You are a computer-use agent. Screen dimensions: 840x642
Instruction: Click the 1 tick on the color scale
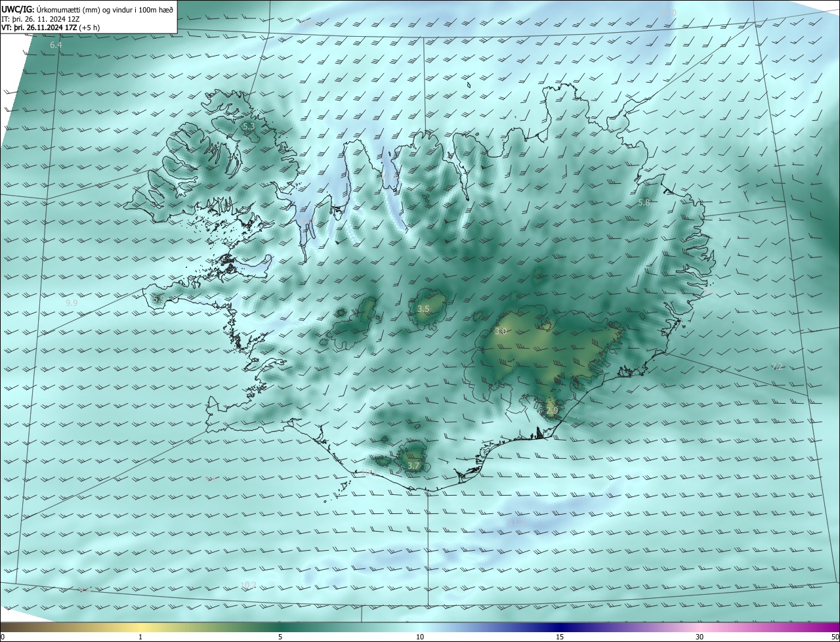point(140,637)
